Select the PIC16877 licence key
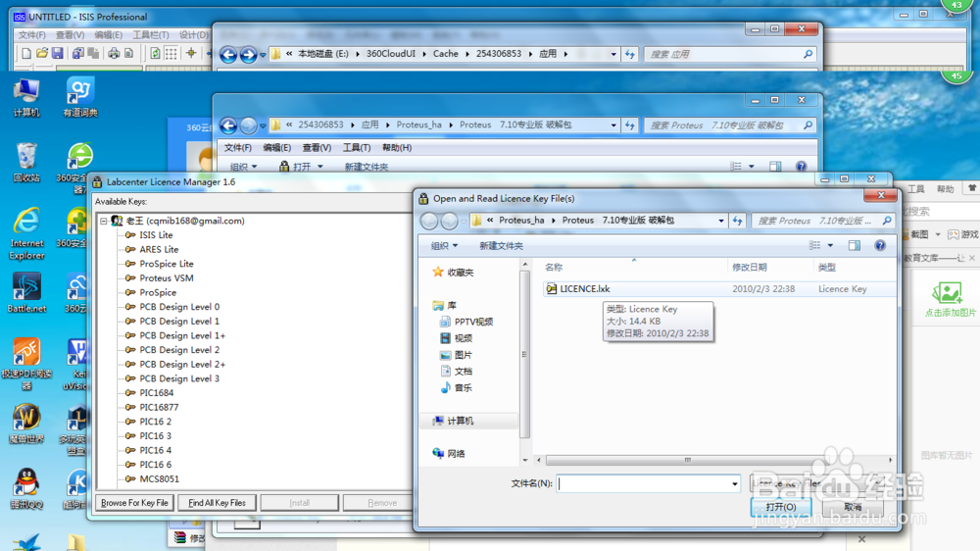The height and width of the screenshot is (551, 980). [x=159, y=407]
